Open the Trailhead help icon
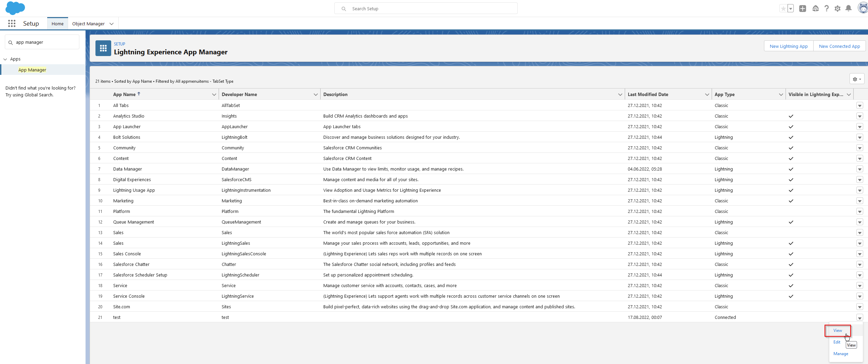This screenshot has width=868, height=364. (816, 8)
